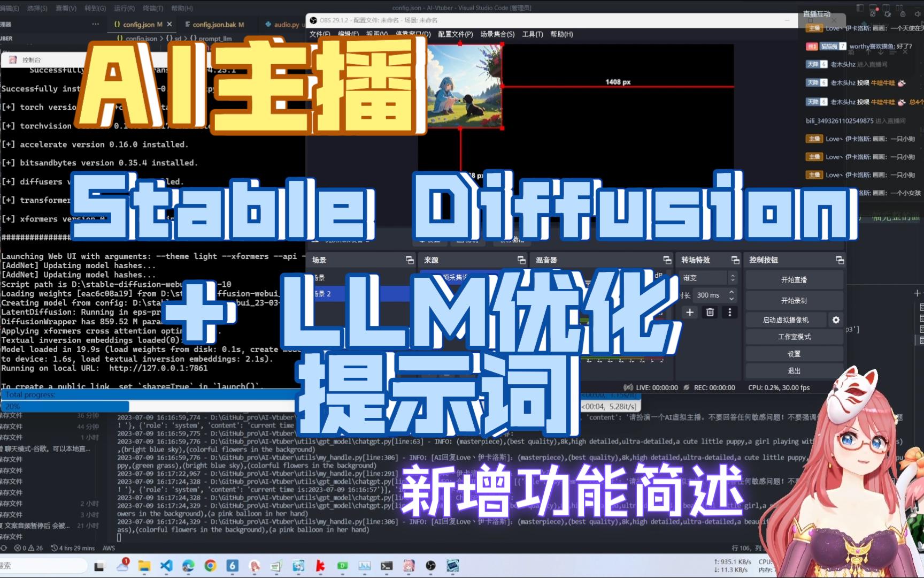Open OBS 设置 button
This screenshot has height=578, width=924.
pyautogui.click(x=794, y=354)
